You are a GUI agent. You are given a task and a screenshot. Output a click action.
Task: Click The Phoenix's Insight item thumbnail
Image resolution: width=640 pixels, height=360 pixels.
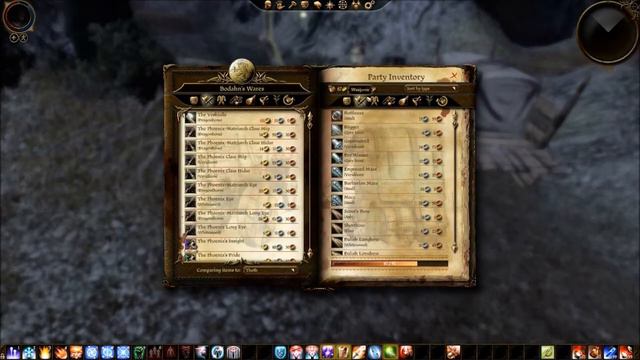pos(190,244)
